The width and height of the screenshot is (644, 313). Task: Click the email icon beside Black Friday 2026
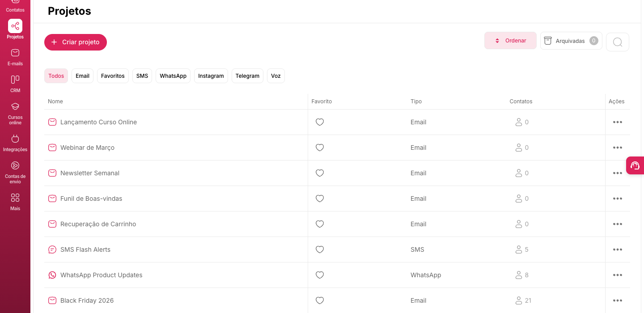point(52,300)
